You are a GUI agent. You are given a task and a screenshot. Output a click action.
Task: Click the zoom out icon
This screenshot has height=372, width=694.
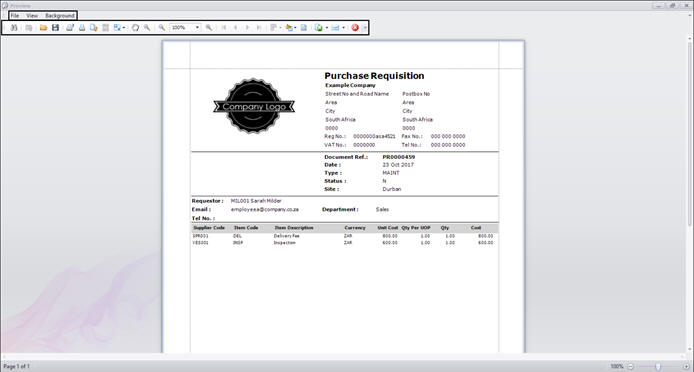[162, 27]
